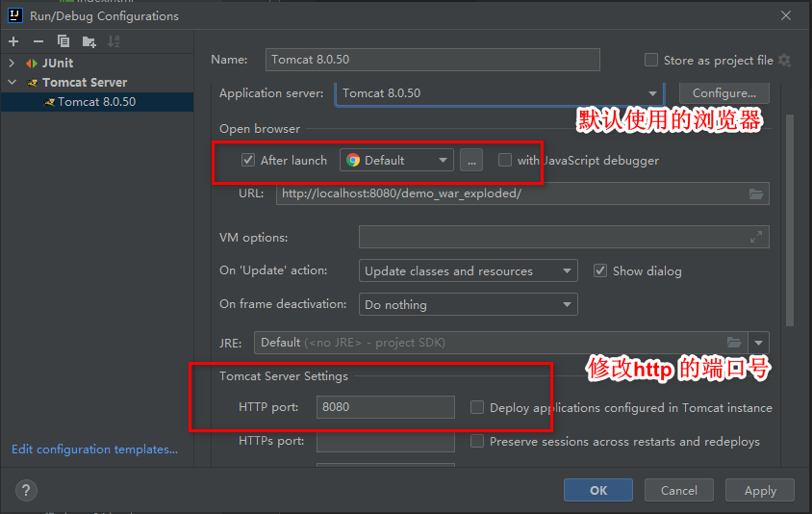Open Edit configuration templates link
Viewport: 812px width, 514px height.
tap(95, 450)
